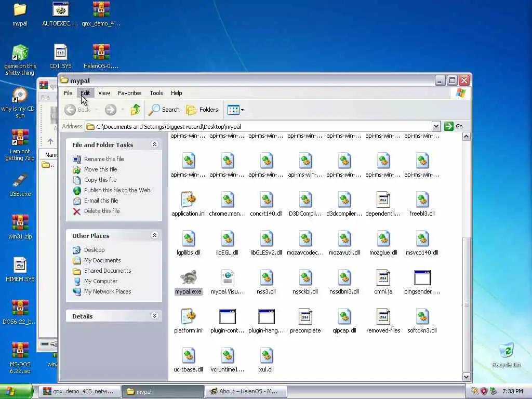The height and width of the screenshot is (399, 532).
Task: Select the softokn3.dll file icon
Action: click(x=422, y=316)
